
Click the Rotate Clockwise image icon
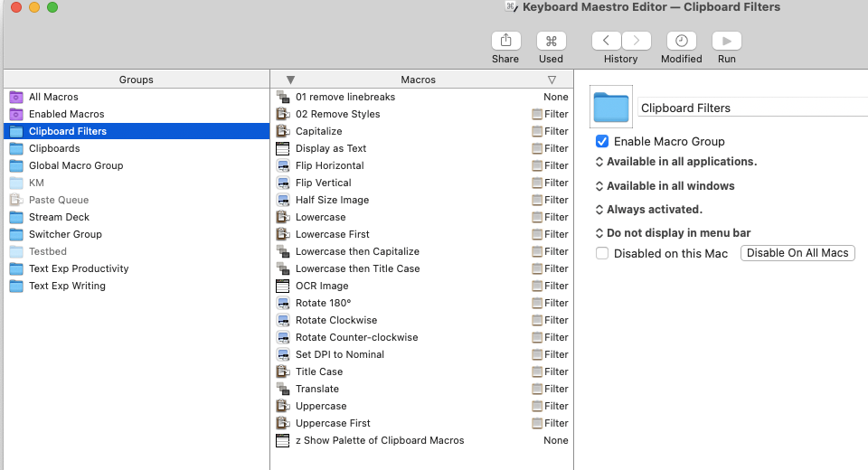coord(283,320)
